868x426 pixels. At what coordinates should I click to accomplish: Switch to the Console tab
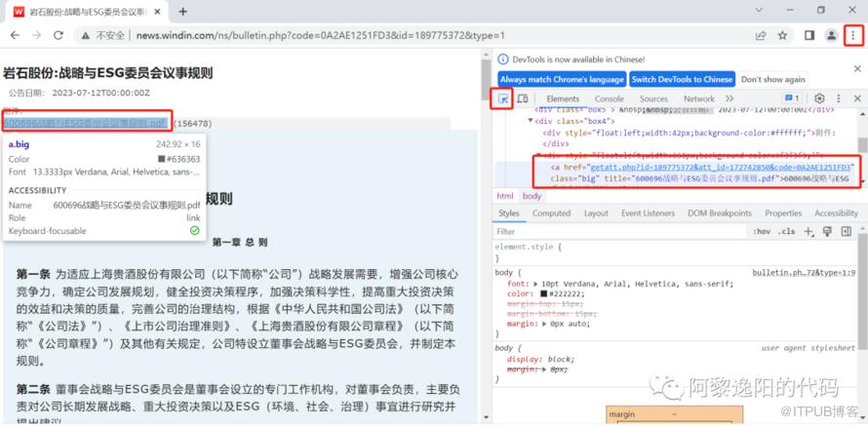click(x=609, y=99)
